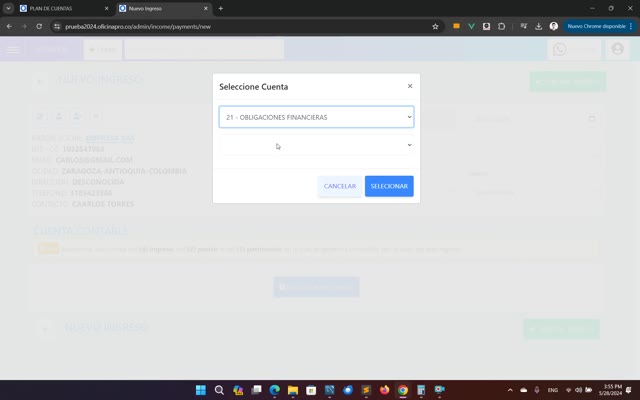Open Calculator from taskbar
The image size is (640, 400).
[x=421, y=390]
